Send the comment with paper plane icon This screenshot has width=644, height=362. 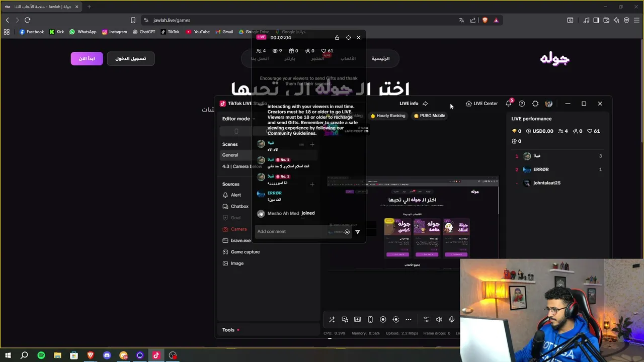[x=357, y=232]
